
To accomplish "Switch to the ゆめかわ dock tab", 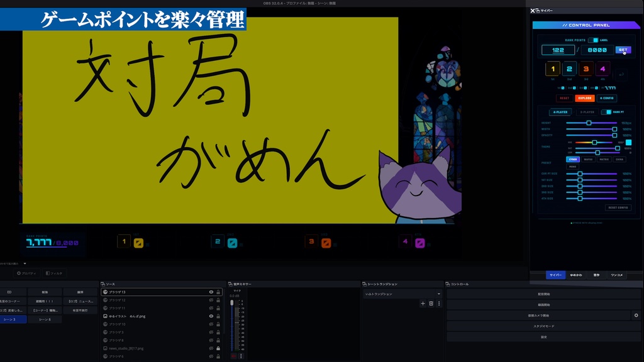I will point(576,275).
